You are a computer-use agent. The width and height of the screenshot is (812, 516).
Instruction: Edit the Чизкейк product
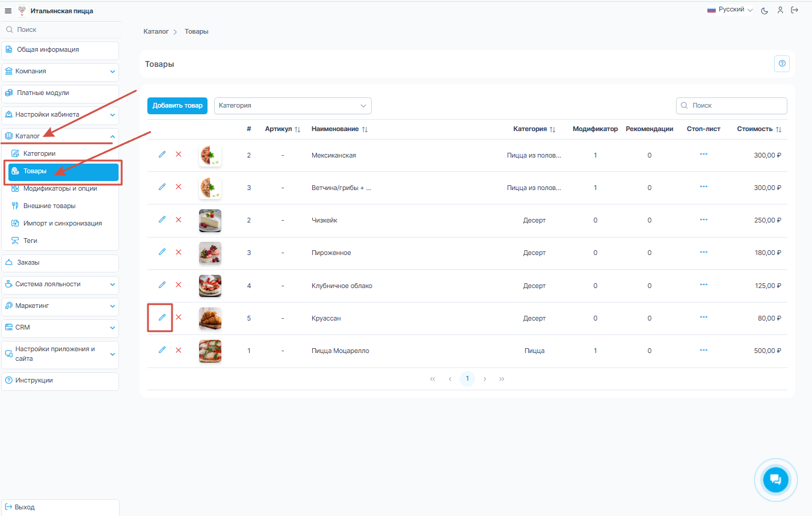tap(162, 220)
